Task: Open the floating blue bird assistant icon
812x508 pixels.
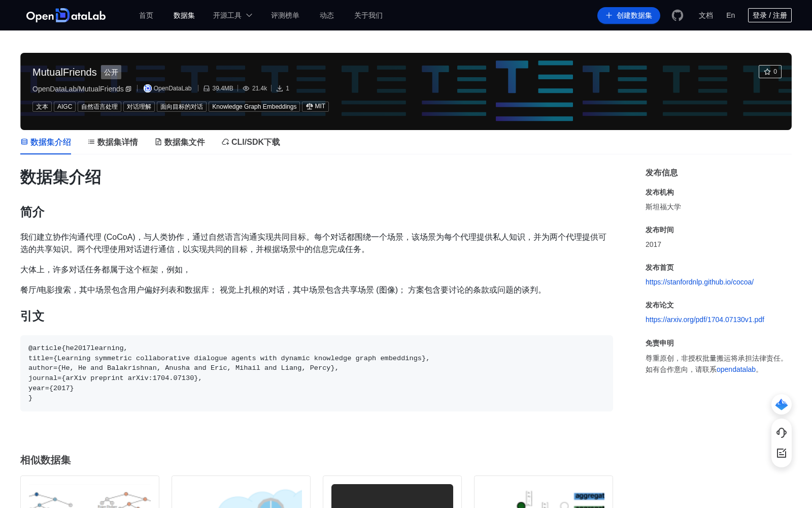Action: pyautogui.click(x=782, y=404)
